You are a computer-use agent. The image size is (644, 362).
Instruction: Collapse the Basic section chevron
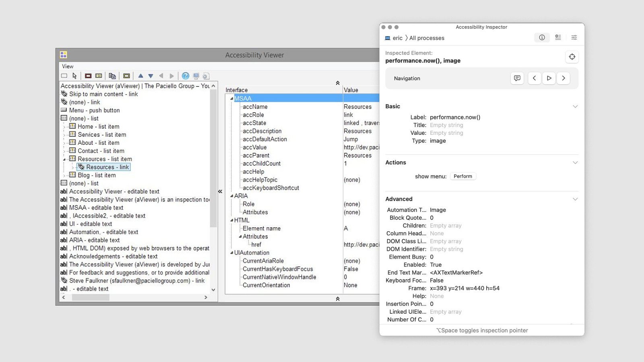[x=575, y=107]
